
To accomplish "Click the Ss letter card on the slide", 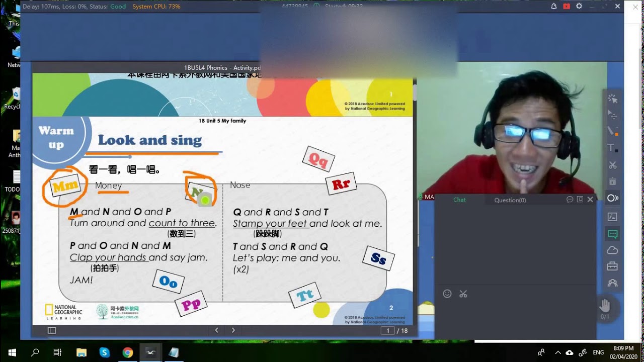I will pyautogui.click(x=378, y=258).
